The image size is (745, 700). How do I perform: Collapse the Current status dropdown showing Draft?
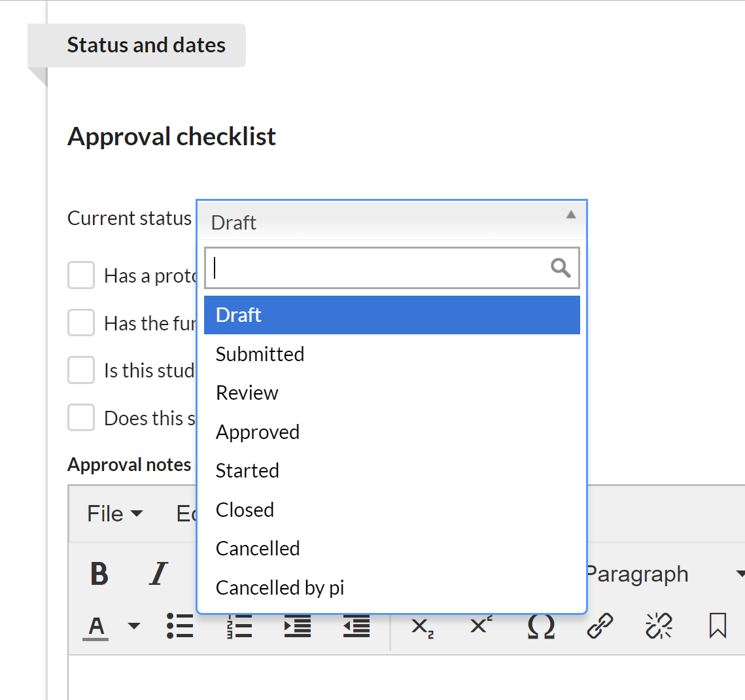click(391, 221)
